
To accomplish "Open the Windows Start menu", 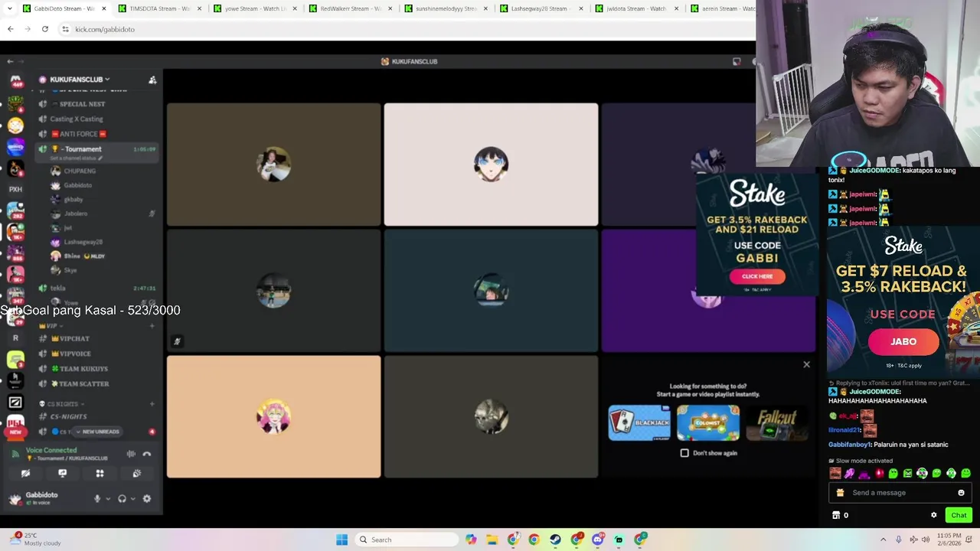I will point(342,540).
